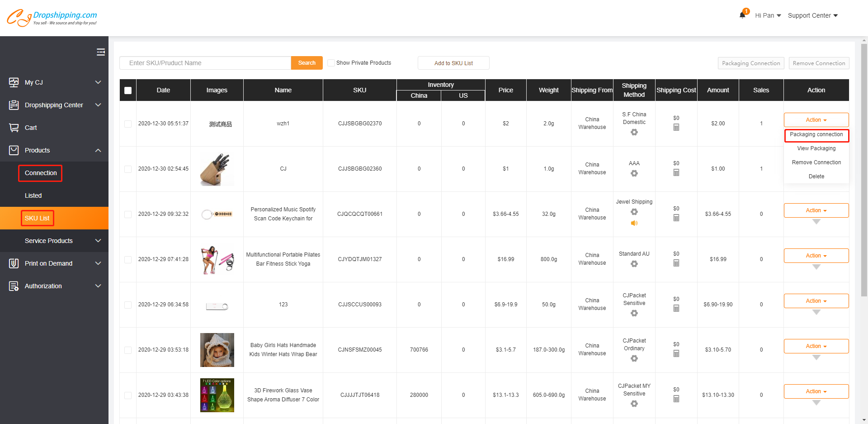Focus the Enter SKU/Product Name field
Viewport: 868px width, 424px height.
[205, 63]
